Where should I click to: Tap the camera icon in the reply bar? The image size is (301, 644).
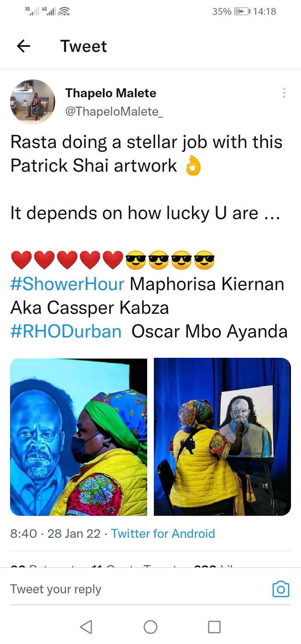[x=281, y=589]
